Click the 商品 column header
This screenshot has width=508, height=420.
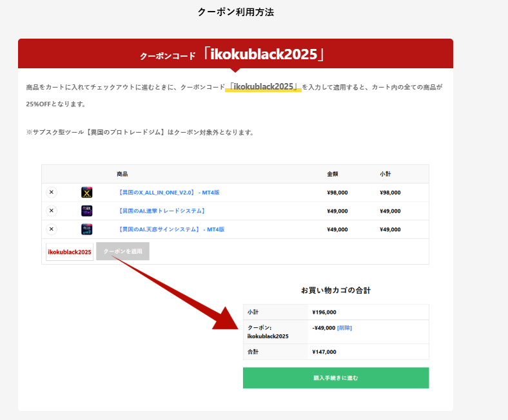tap(122, 174)
